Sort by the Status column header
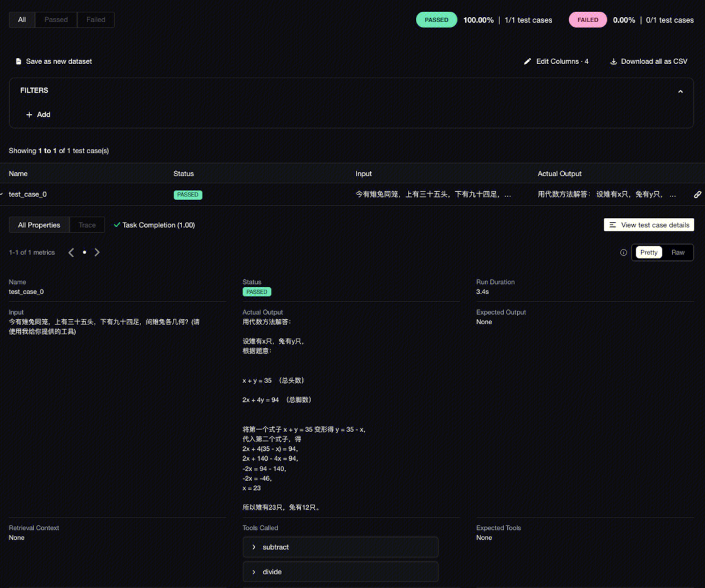 [x=183, y=174]
